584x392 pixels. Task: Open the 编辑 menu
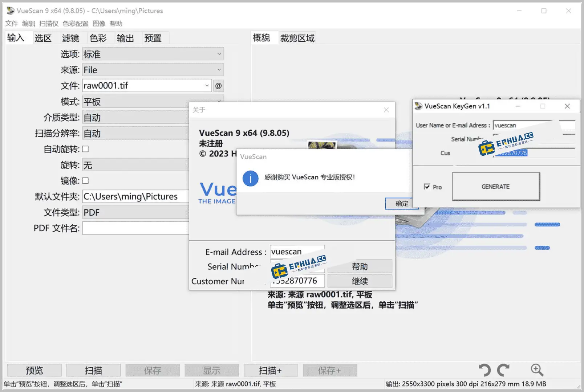pos(29,24)
